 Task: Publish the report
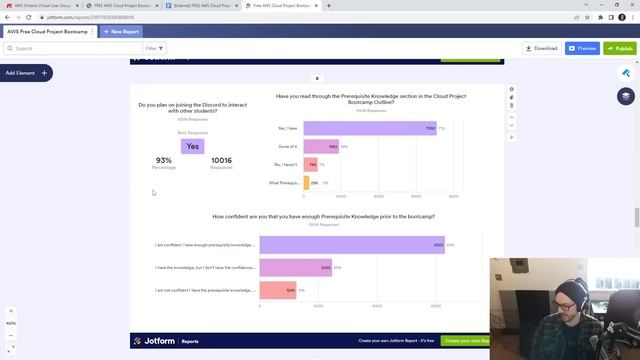620,48
